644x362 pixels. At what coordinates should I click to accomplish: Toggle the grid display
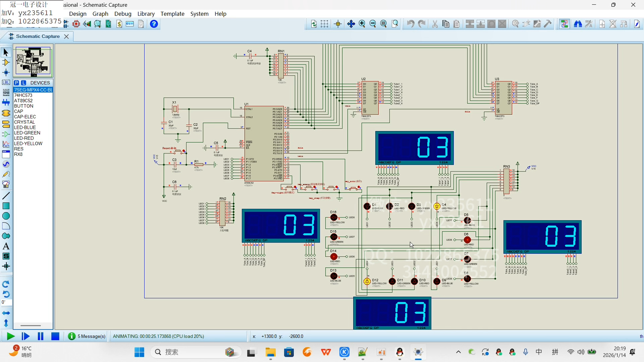[324, 24]
